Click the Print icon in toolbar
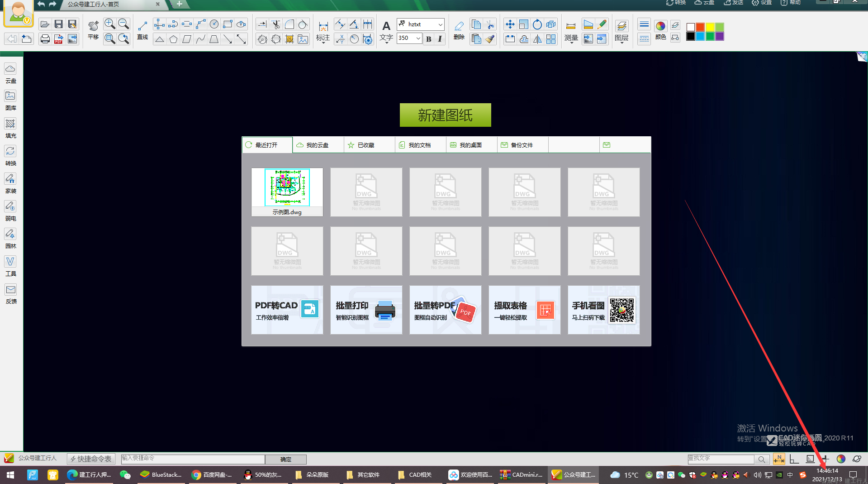The height and width of the screenshot is (484, 868). pyautogui.click(x=45, y=39)
